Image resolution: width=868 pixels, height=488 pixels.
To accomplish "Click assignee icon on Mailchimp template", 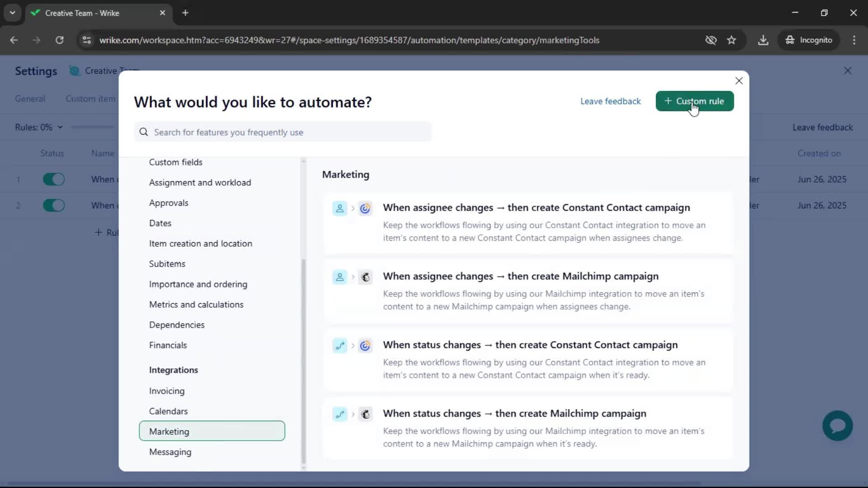I will pyautogui.click(x=340, y=277).
